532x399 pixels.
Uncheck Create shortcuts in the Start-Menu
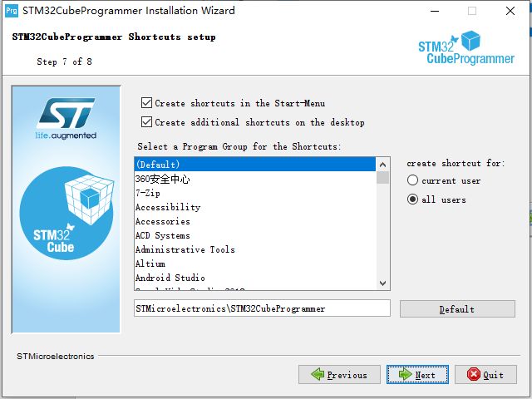point(146,102)
